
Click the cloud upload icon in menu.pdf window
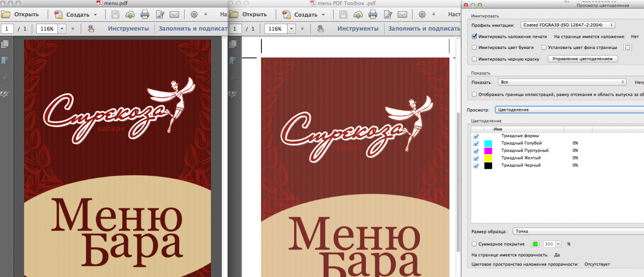[x=130, y=14]
